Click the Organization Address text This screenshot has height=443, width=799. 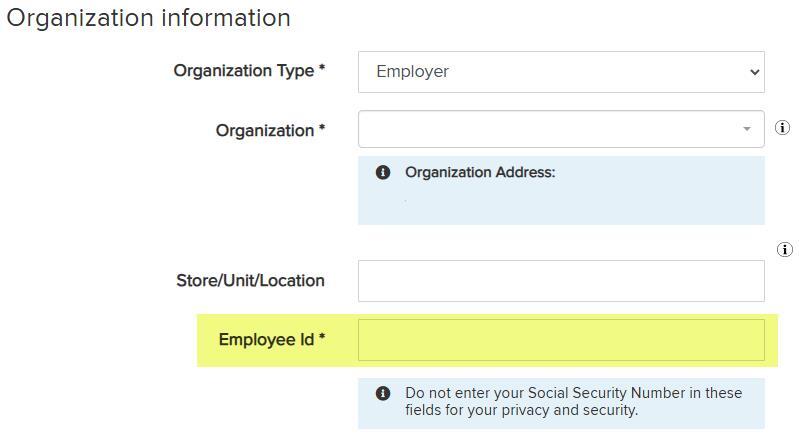click(479, 172)
